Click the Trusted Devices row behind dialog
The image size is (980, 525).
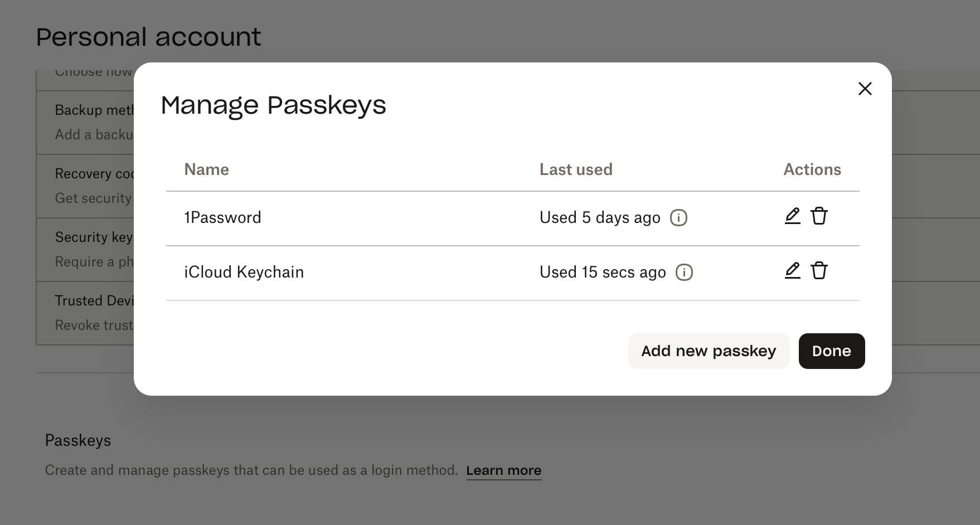(94, 301)
